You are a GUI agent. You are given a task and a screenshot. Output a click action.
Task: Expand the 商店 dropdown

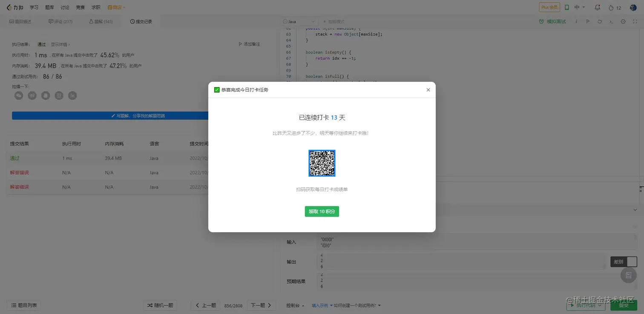click(x=116, y=7)
